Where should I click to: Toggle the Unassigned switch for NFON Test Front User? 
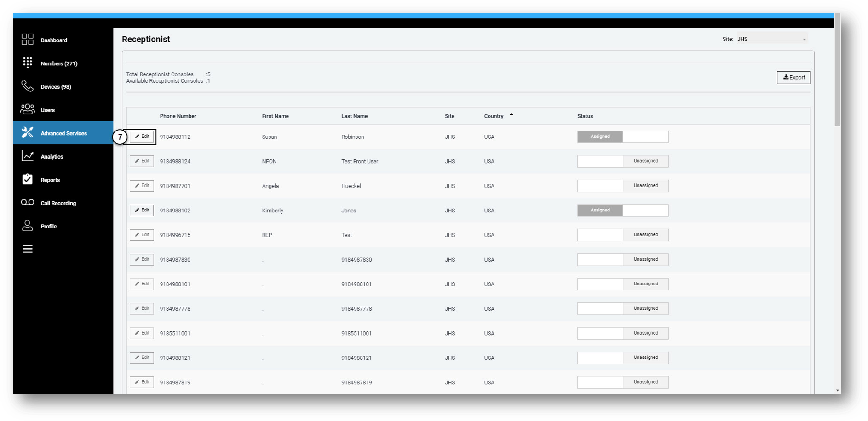click(622, 161)
